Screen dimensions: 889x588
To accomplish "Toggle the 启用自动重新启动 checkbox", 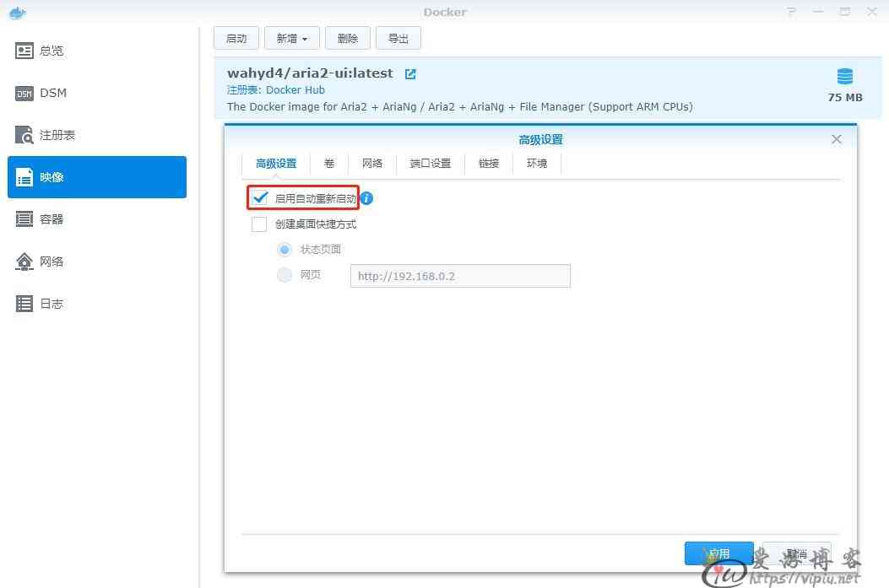I will [260, 198].
